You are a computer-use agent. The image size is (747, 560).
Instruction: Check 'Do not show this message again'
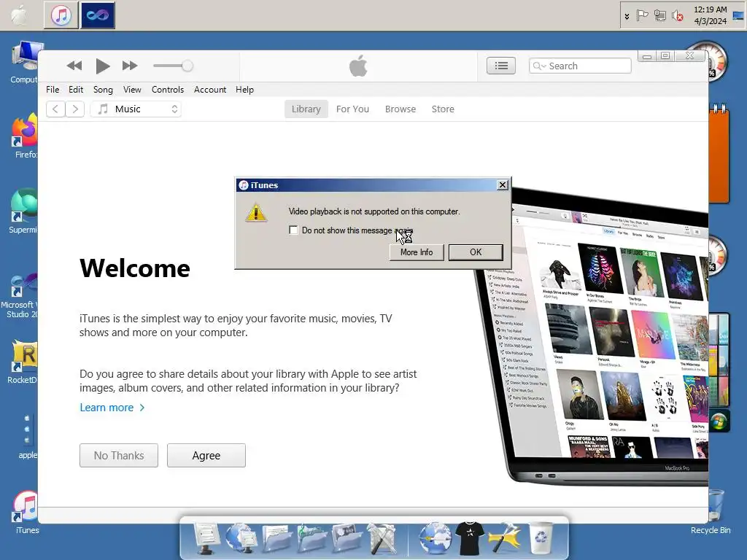click(x=293, y=230)
